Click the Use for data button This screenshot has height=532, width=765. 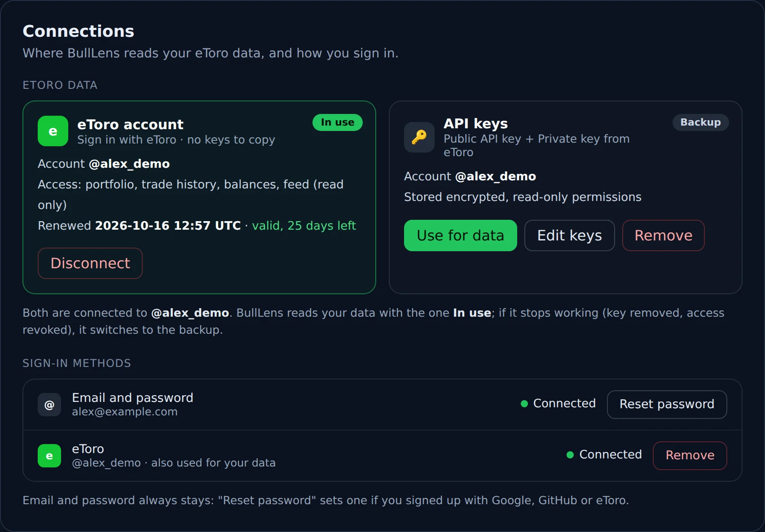(461, 235)
